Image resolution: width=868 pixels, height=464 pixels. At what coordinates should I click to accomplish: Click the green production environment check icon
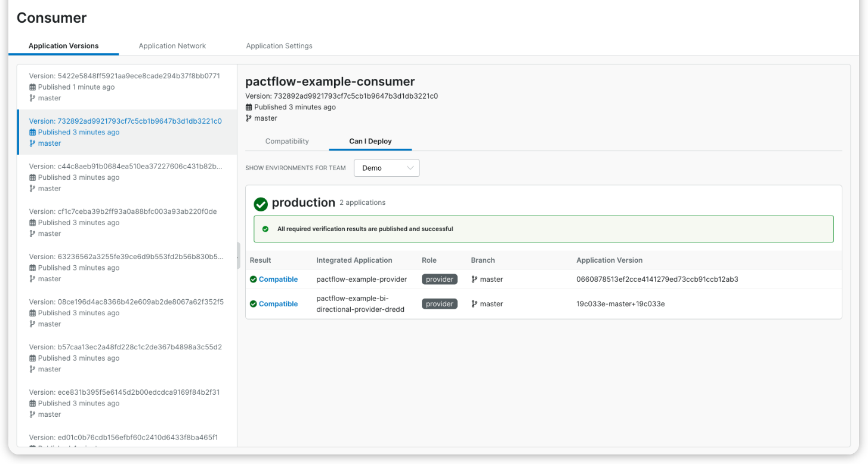pos(261,204)
